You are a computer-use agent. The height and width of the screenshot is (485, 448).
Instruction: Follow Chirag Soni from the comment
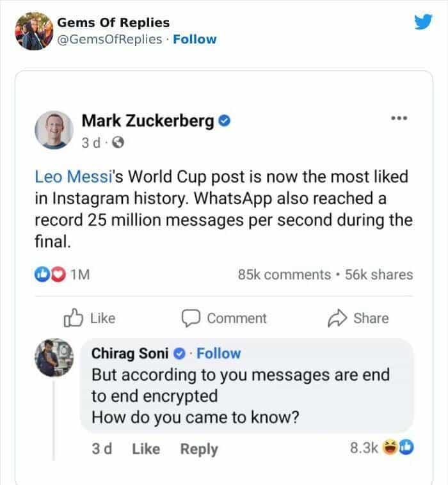pos(219,353)
